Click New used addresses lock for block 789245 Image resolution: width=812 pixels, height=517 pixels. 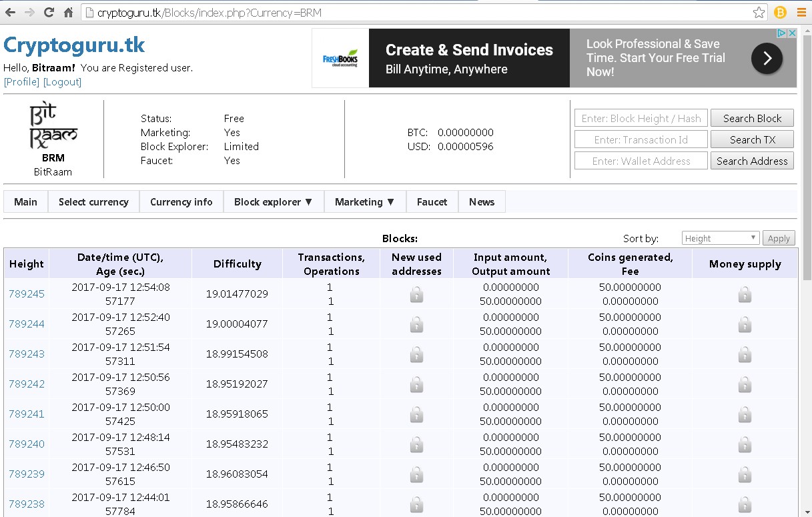pos(416,294)
